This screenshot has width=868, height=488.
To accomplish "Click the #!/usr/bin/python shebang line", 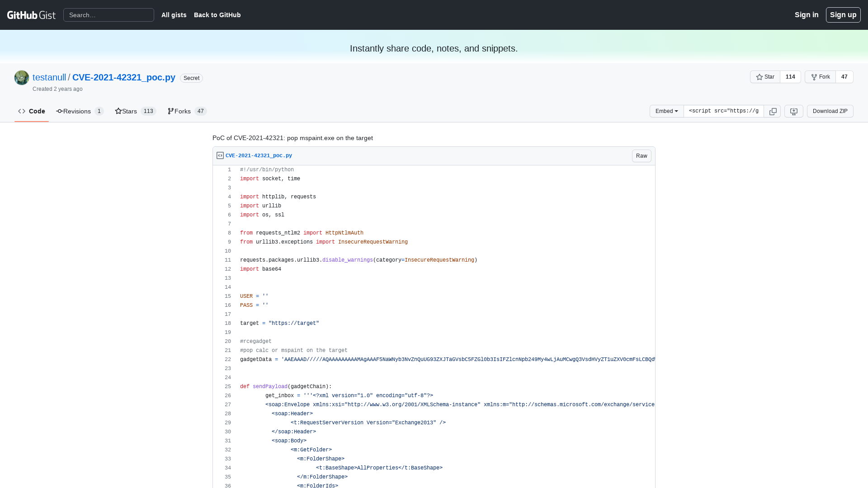I will click(267, 170).
